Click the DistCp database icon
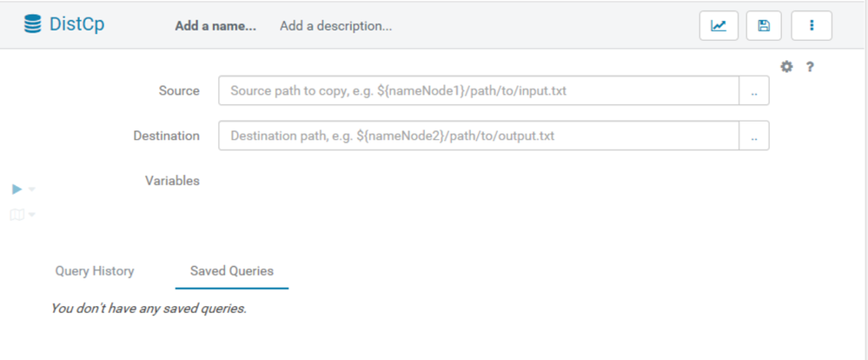Image resolution: width=868 pixels, height=360 pixels. [x=33, y=24]
